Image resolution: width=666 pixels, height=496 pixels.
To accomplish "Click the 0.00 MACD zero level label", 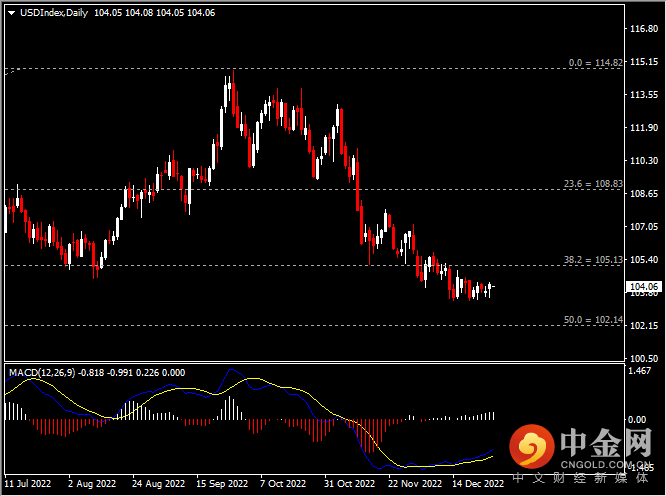I will click(x=638, y=419).
